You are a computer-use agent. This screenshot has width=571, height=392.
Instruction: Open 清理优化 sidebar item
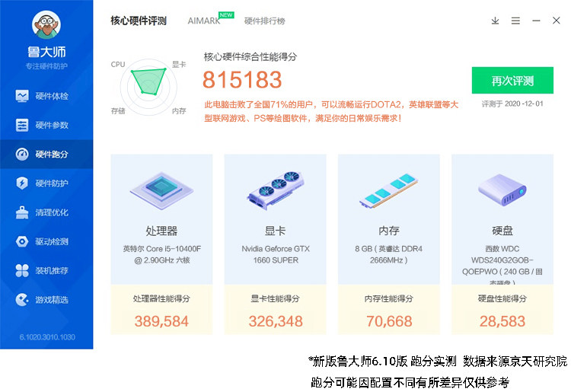pyautogui.click(x=46, y=212)
